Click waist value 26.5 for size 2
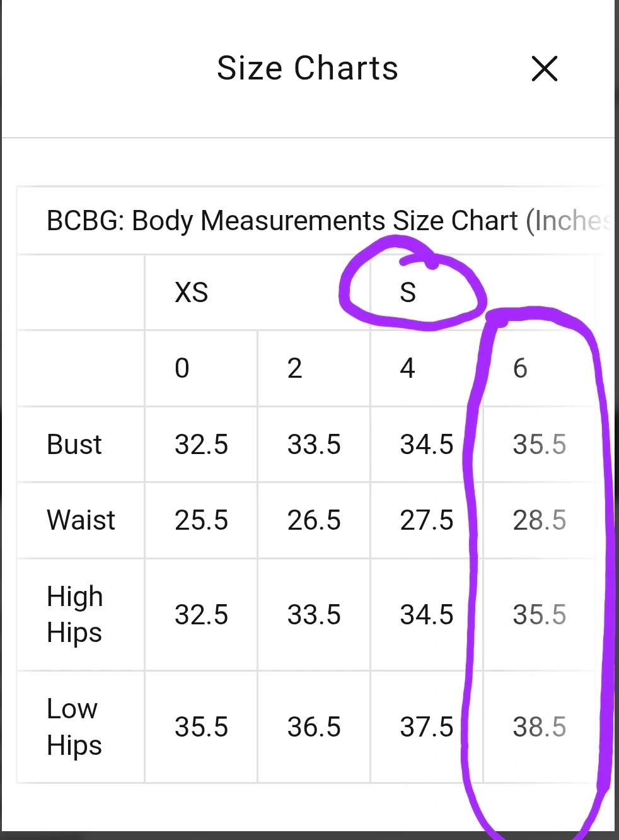This screenshot has width=619, height=840. pos(314,520)
